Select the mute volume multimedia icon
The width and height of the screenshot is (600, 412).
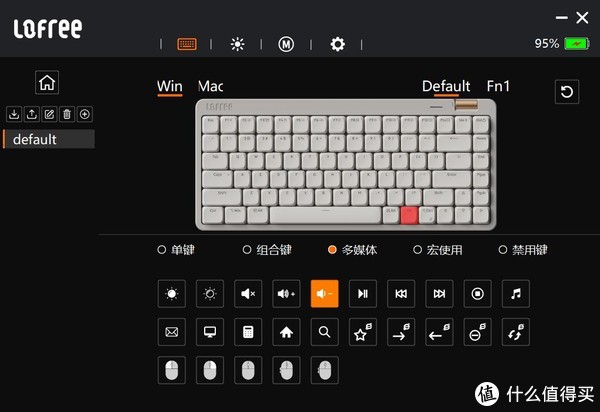[248, 294]
